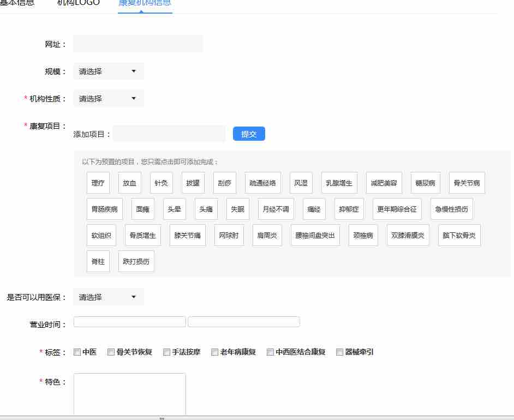Add the 针灸 preset item
This screenshot has height=420, width=514.
pyautogui.click(x=162, y=183)
